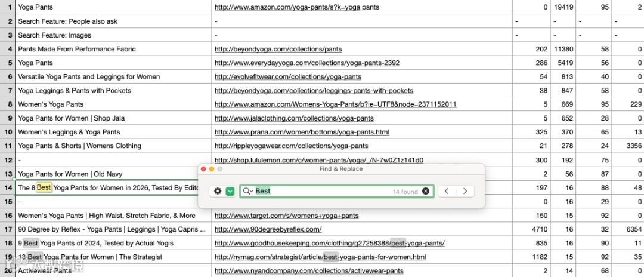644x277 pixels.
Task: Select the cell with value 835
Action: click(x=531, y=244)
